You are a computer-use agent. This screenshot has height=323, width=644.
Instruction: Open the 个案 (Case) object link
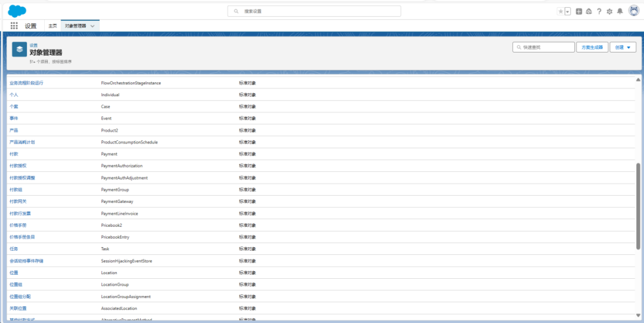[x=14, y=106]
